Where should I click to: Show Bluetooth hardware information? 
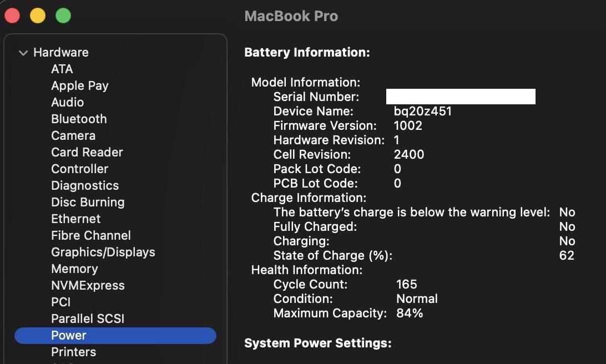point(79,119)
